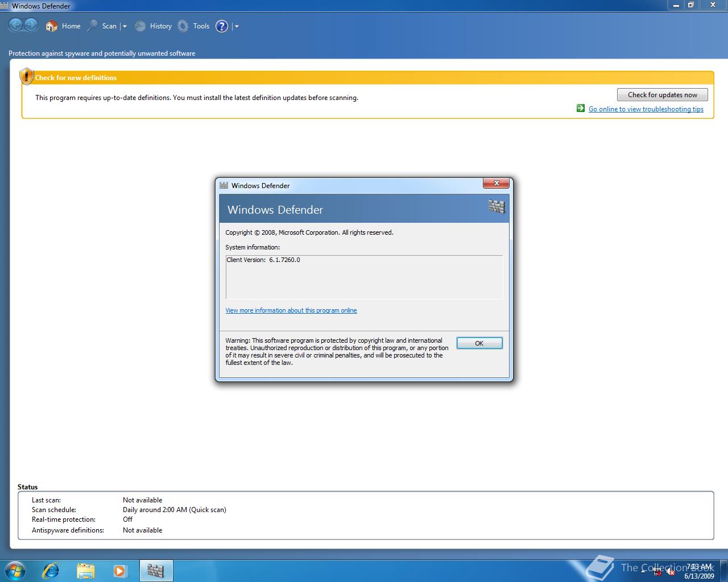Restore down the main Defender window
The height and width of the screenshot is (582, 728).
click(691, 5)
